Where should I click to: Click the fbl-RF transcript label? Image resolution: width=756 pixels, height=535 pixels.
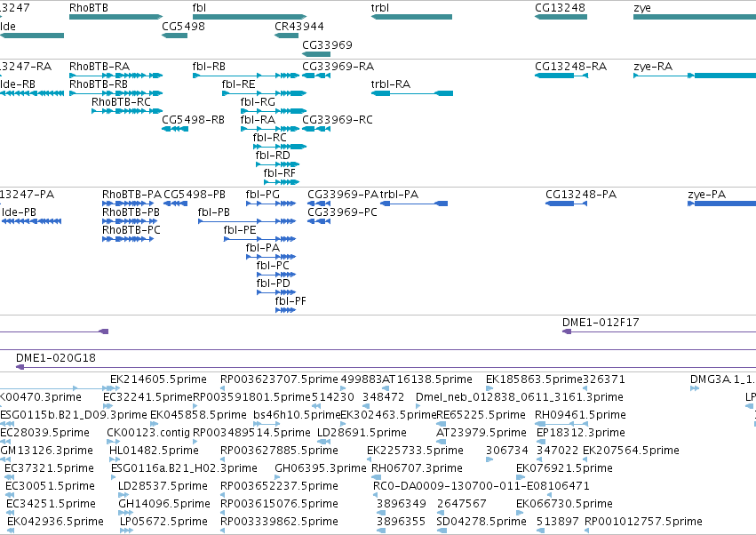279,173
